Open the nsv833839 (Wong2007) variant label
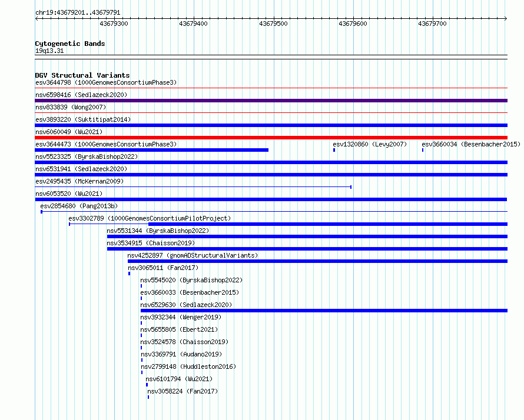 click(x=71, y=107)
